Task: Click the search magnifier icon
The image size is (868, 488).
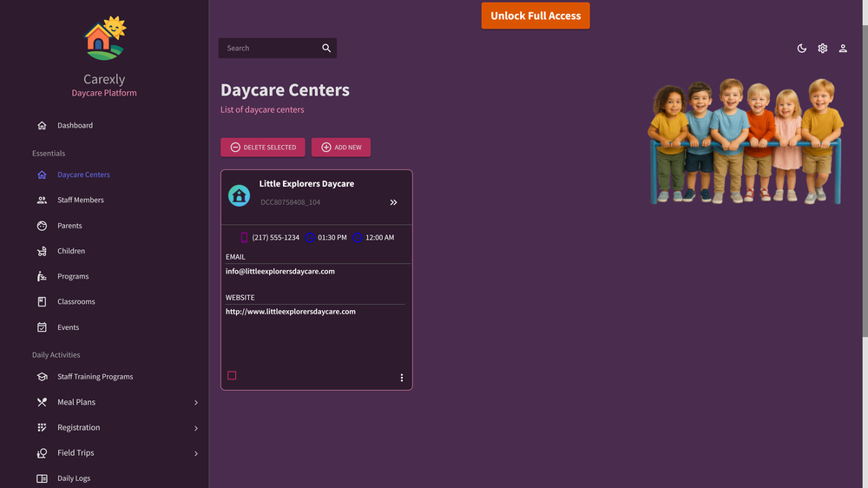Action: (326, 48)
